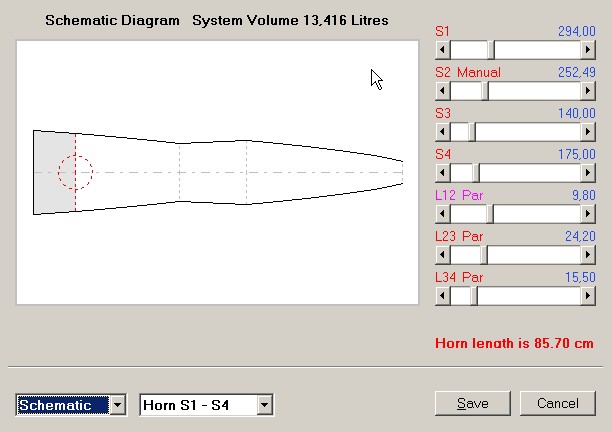This screenshot has height=432, width=612.
Task: Click the S2 Manual slider thumb
Action: click(x=485, y=91)
